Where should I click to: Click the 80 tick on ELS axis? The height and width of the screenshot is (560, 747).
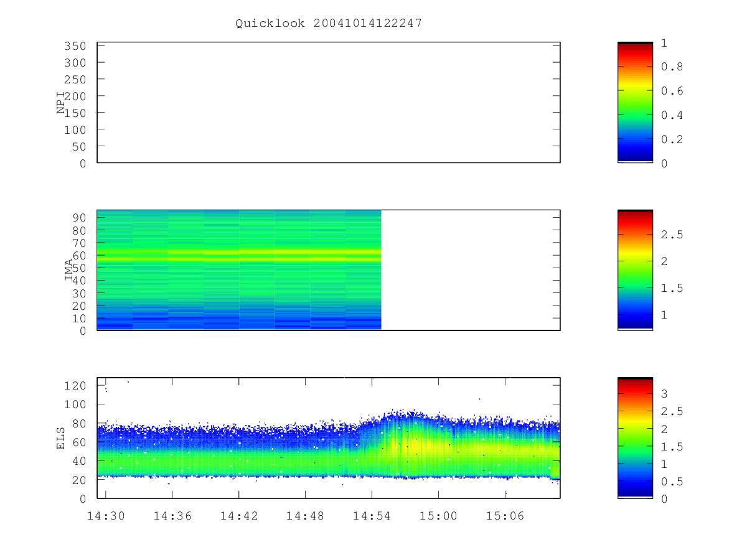80,423
